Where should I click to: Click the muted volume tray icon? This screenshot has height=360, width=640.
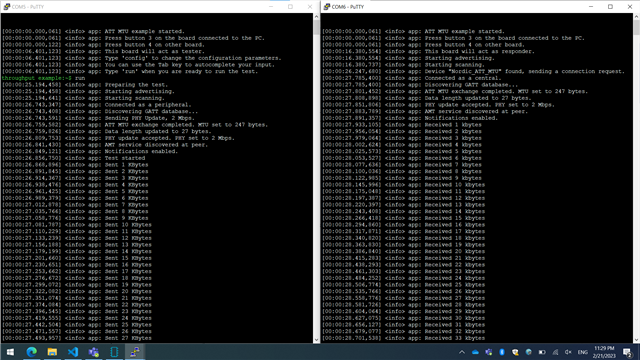click(x=568, y=352)
